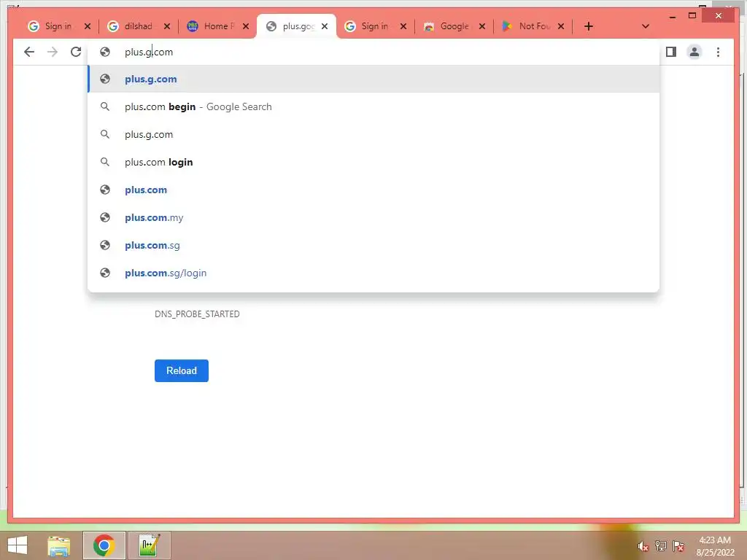Maximize the Chrome window
Image resolution: width=747 pixels, height=560 pixels.
click(692, 16)
